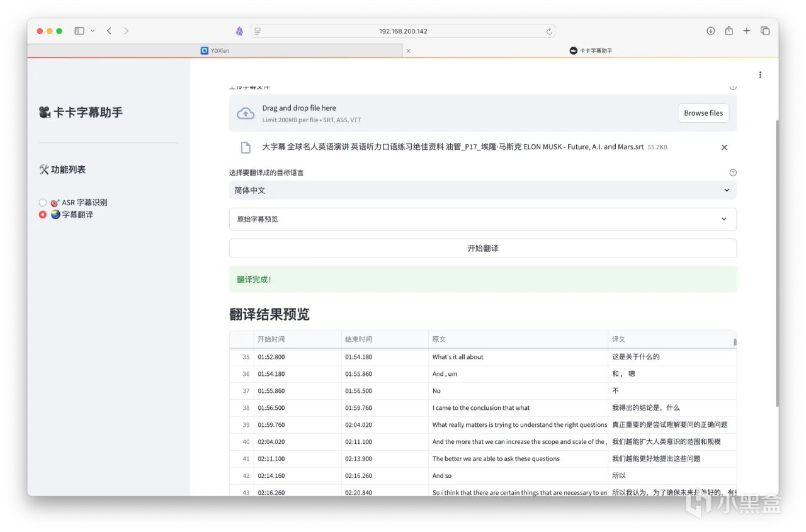806x532 pixels.
Task: Expand the 原始字幕预览 section
Action: (x=483, y=219)
